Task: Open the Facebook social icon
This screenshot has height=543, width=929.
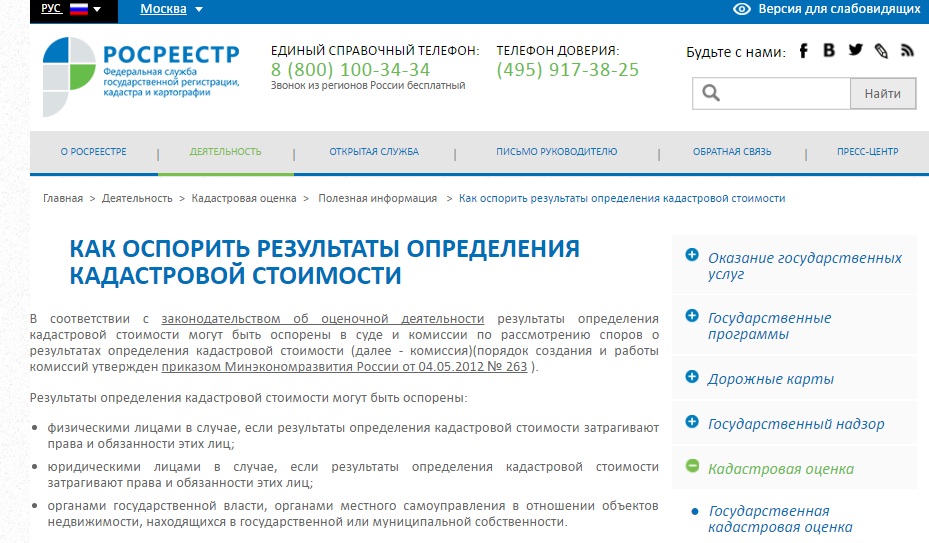Action: pos(803,50)
